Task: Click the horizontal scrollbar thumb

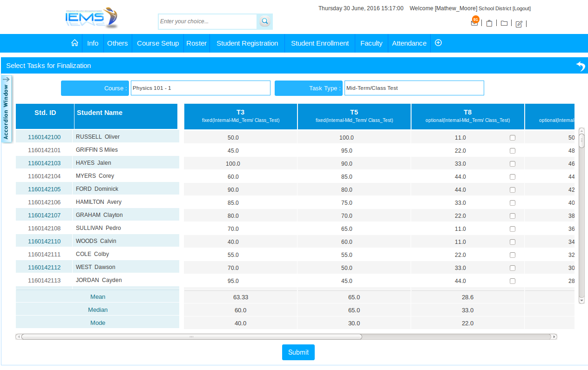Action: pos(191,336)
